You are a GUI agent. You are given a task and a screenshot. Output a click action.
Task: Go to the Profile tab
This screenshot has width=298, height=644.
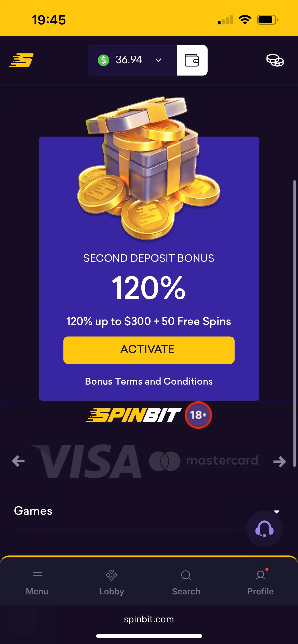(261, 583)
